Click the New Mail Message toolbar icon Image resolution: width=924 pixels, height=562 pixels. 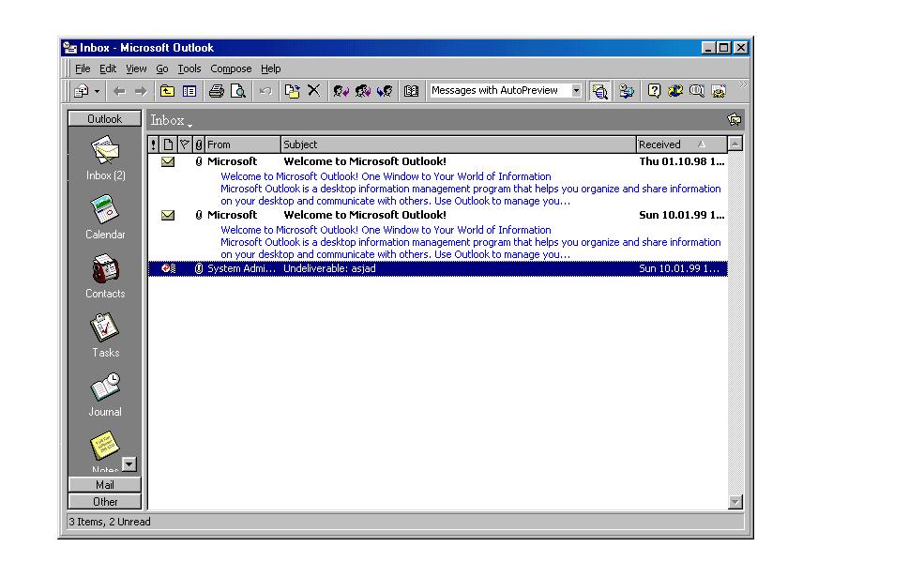82,91
